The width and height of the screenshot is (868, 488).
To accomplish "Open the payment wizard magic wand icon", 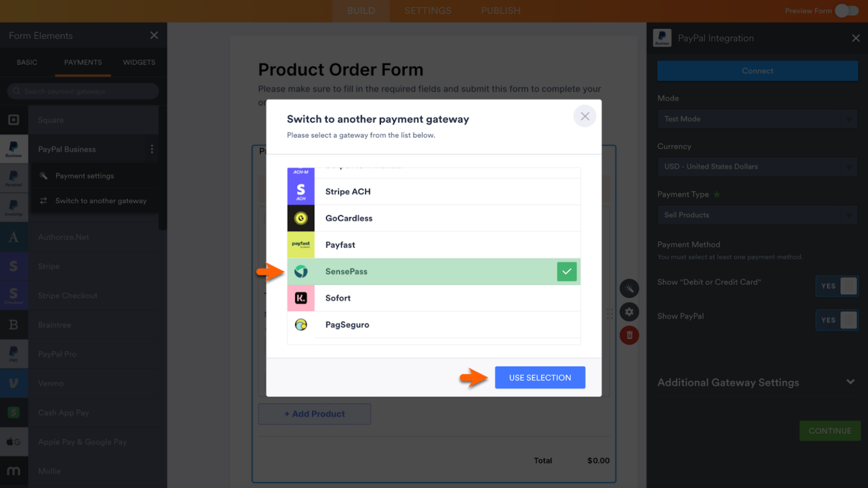I will coord(630,288).
